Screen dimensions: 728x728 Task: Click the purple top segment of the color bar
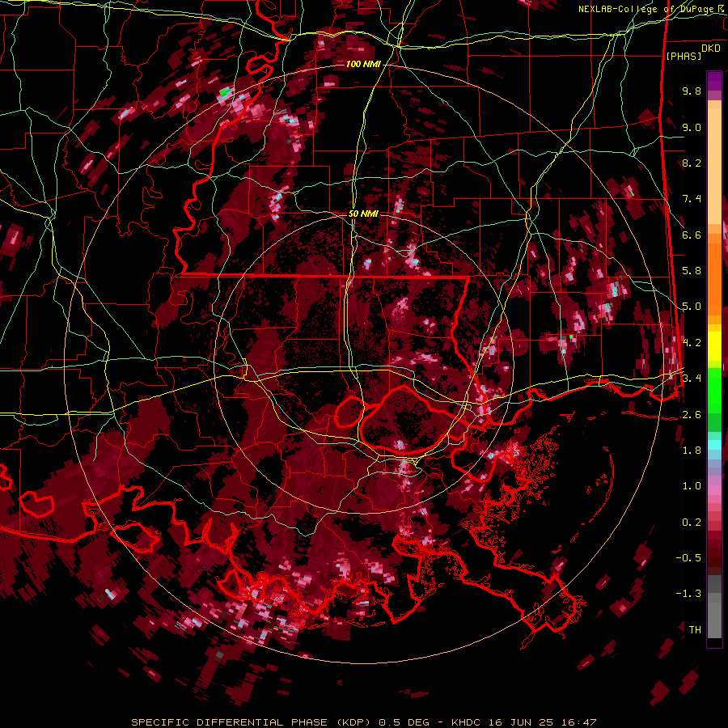pos(714,81)
